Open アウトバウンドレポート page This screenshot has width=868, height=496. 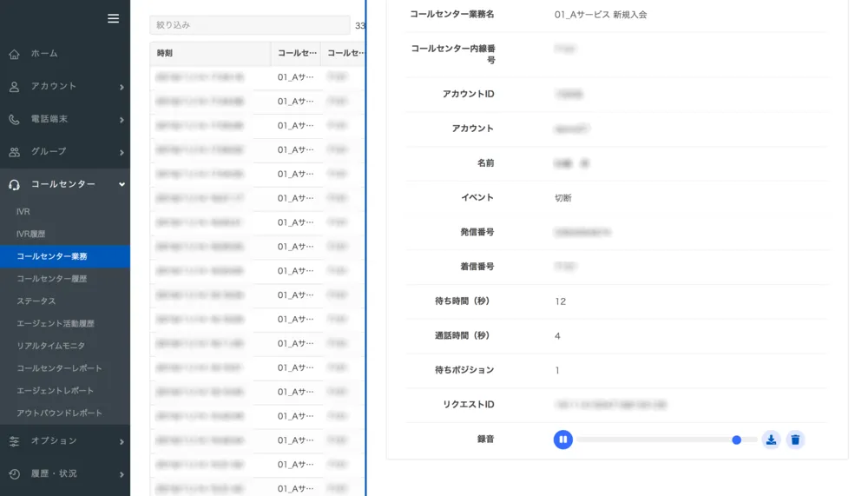tap(59, 413)
